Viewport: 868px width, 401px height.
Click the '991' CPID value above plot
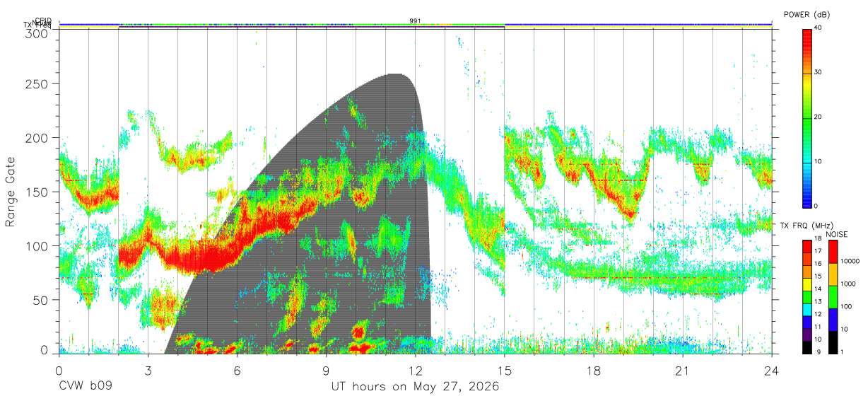pyautogui.click(x=415, y=21)
